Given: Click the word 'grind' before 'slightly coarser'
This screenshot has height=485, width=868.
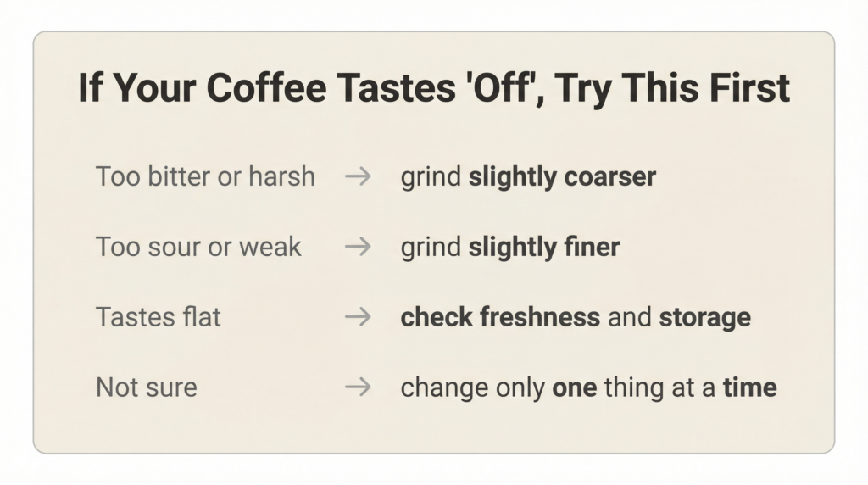Looking at the screenshot, I should pos(431,178).
